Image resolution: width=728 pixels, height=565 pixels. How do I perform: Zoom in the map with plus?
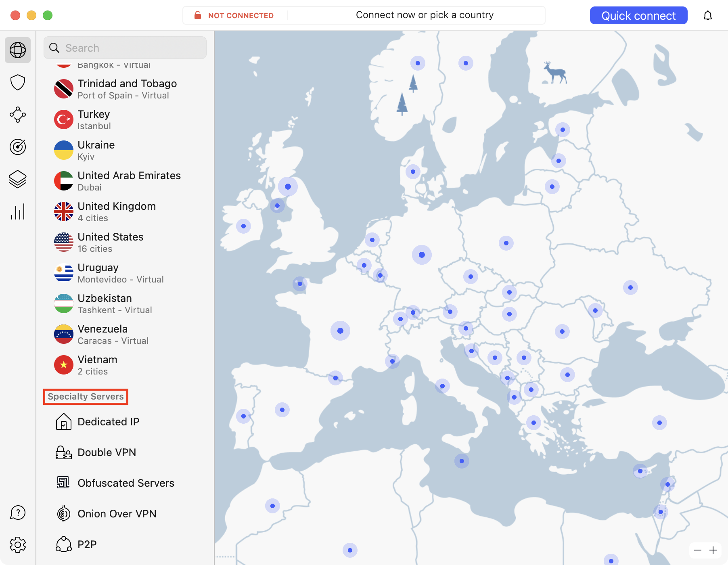click(713, 550)
